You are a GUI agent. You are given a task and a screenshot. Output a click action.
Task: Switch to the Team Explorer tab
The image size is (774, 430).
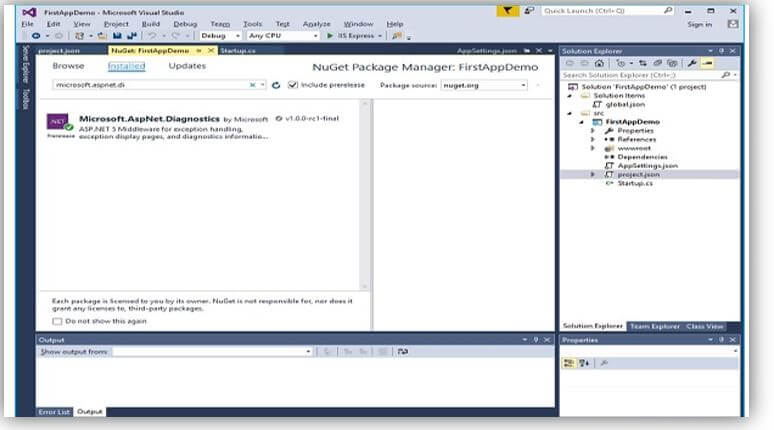pyautogui.click(x=655, y=326)
